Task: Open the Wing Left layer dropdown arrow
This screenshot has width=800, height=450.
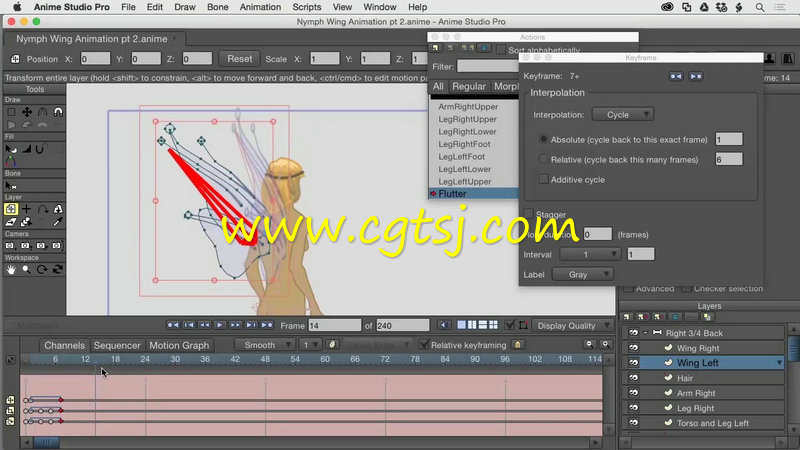Action: click(779, 363)
